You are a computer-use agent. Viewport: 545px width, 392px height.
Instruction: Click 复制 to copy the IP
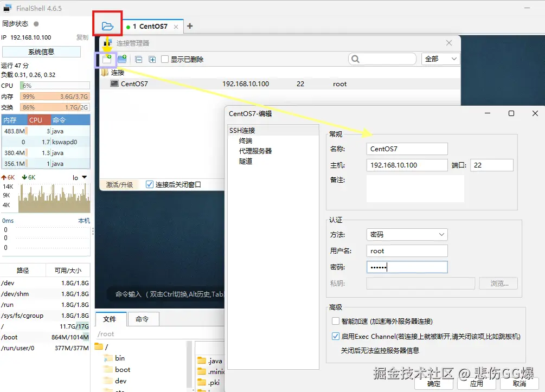[x=82, y=37]
